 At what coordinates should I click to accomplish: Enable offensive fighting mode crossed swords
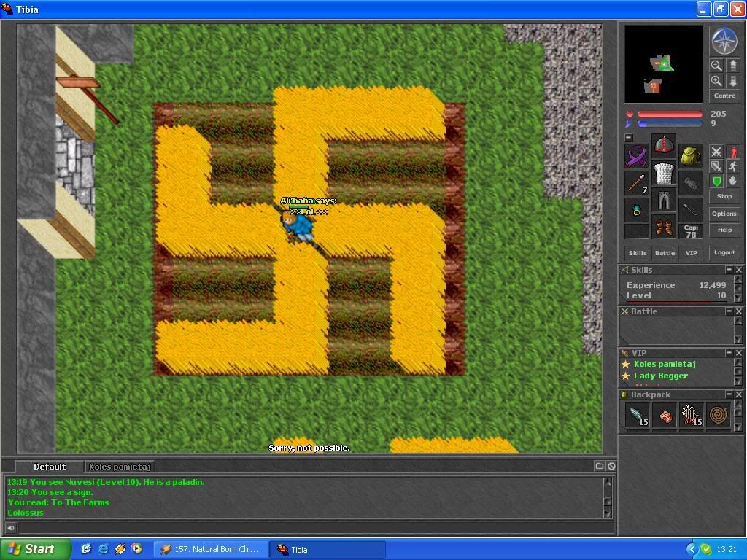tap(716, 152)
